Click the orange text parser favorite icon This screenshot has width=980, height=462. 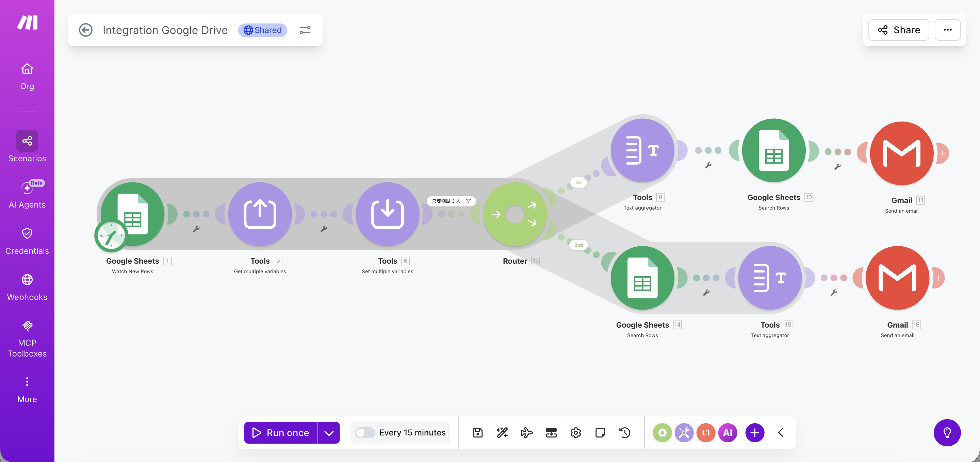[x=706, y=433]
